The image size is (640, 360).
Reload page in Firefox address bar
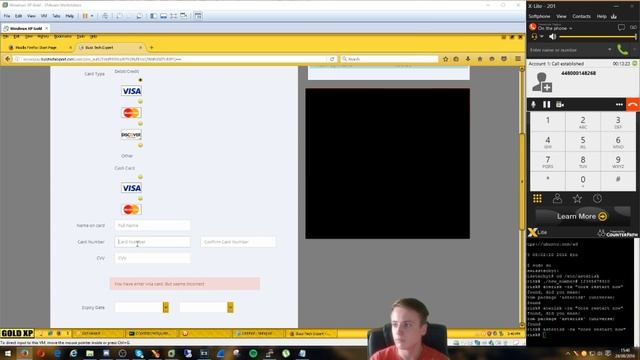pos(332,59)
